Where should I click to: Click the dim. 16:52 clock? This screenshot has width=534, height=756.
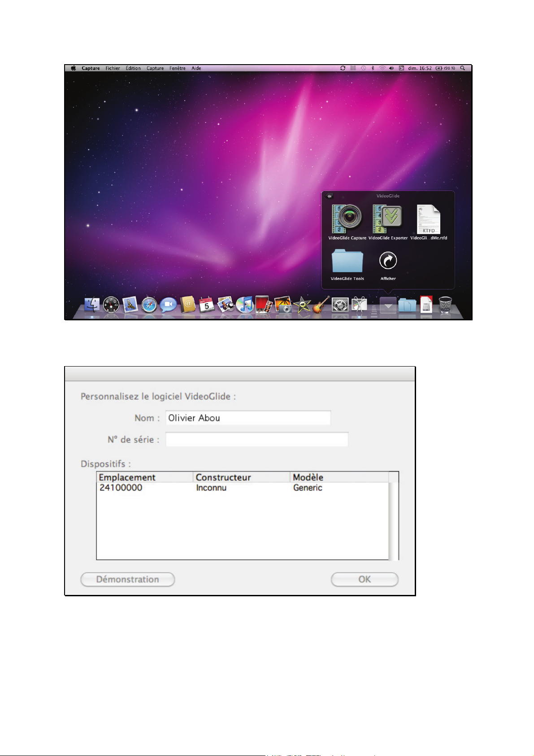click(x=420, y=68)
